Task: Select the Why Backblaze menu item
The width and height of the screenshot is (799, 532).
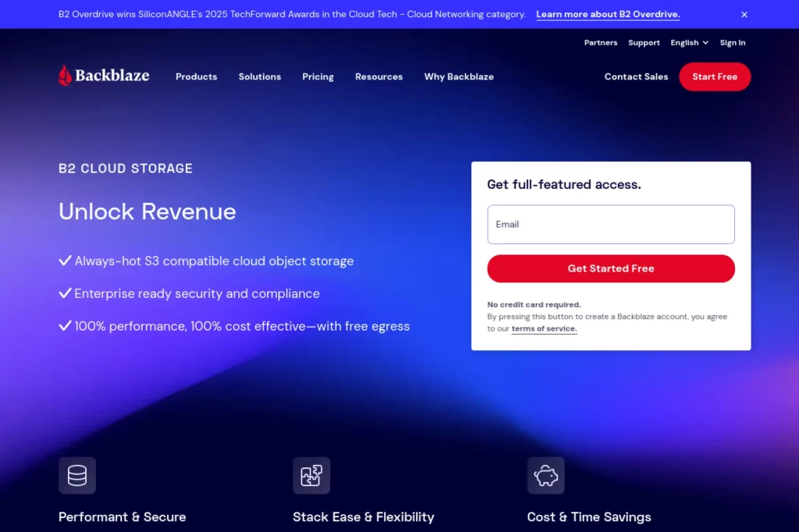Action: pyautogui.click(x=459, y=76)
